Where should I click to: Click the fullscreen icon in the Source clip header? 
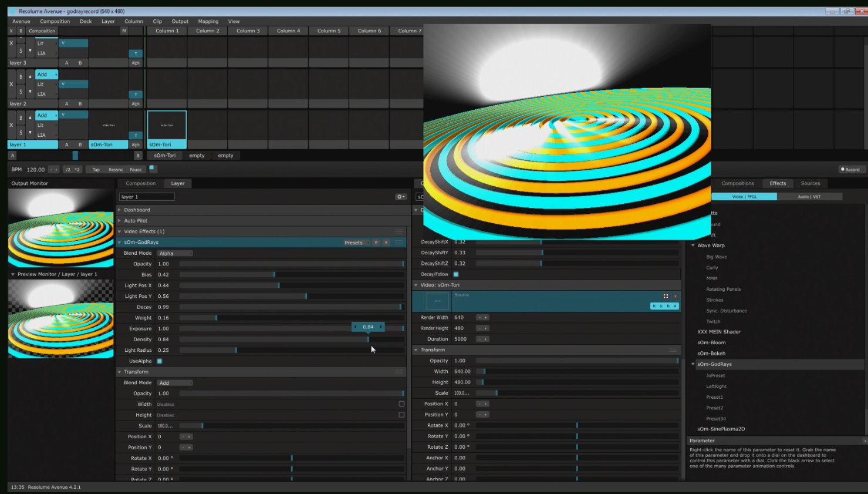(x=666, y=296)
